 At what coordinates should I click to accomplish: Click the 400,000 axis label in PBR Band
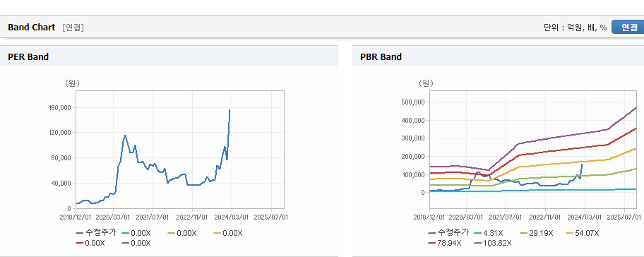(x=413, y=120)
